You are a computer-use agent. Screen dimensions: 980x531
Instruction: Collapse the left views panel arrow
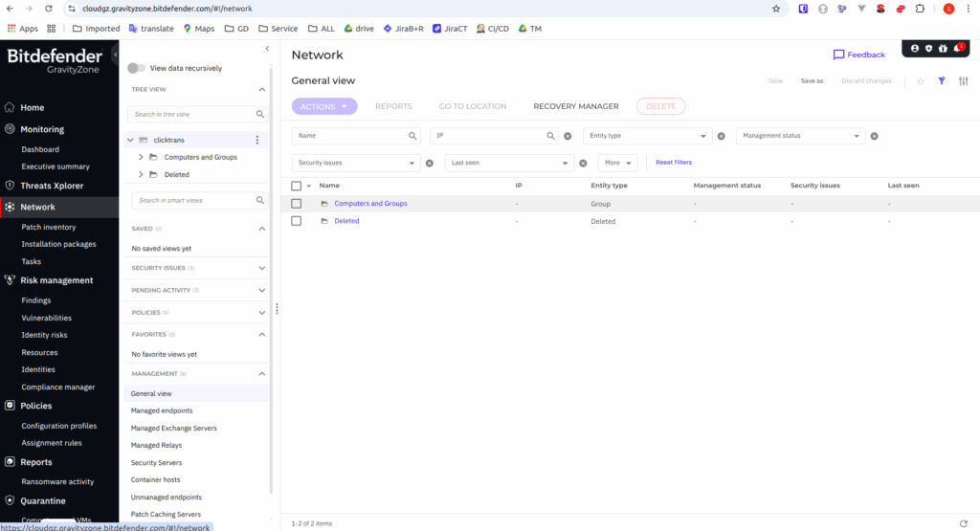268,48
